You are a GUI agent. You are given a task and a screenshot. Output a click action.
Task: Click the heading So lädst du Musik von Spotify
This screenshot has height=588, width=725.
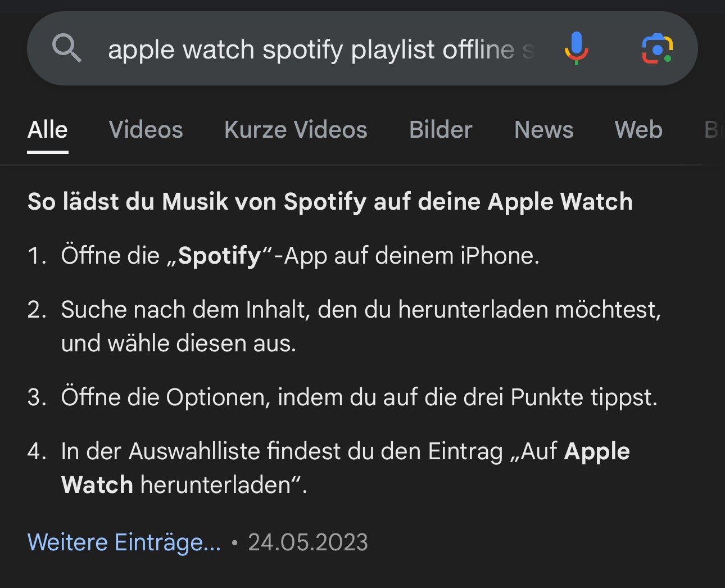[x=330, y=201]
